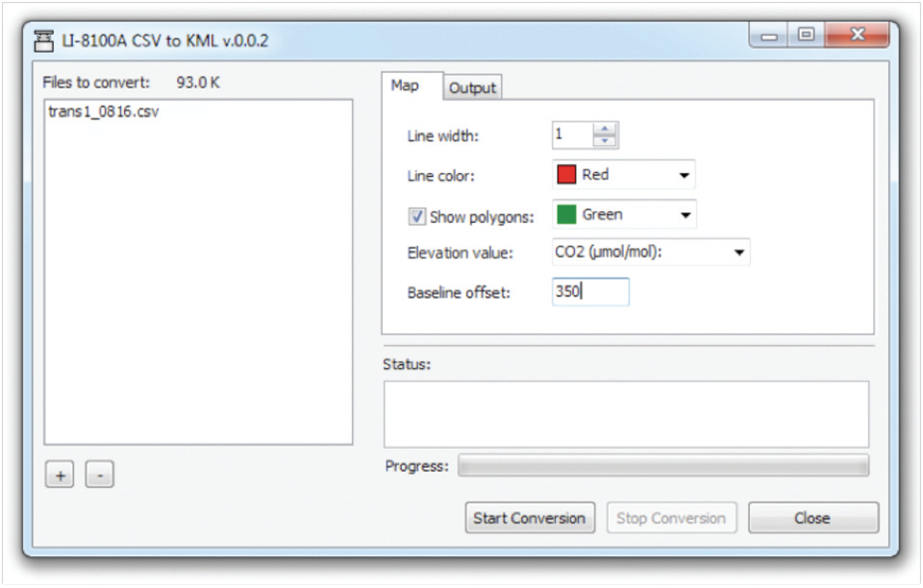The width and height of the screenshot is (923, 588).
Task: Click the 93.0 K file size text
Action: click(198, 83)
